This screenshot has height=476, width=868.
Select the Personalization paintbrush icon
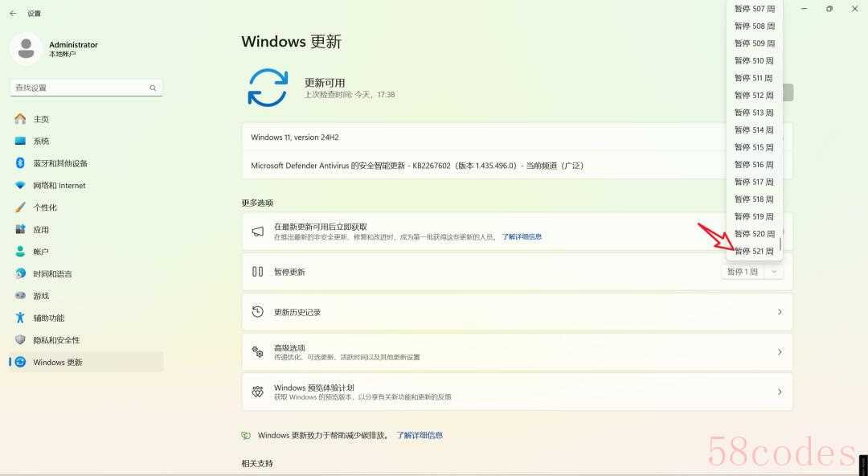coord(20,207)
